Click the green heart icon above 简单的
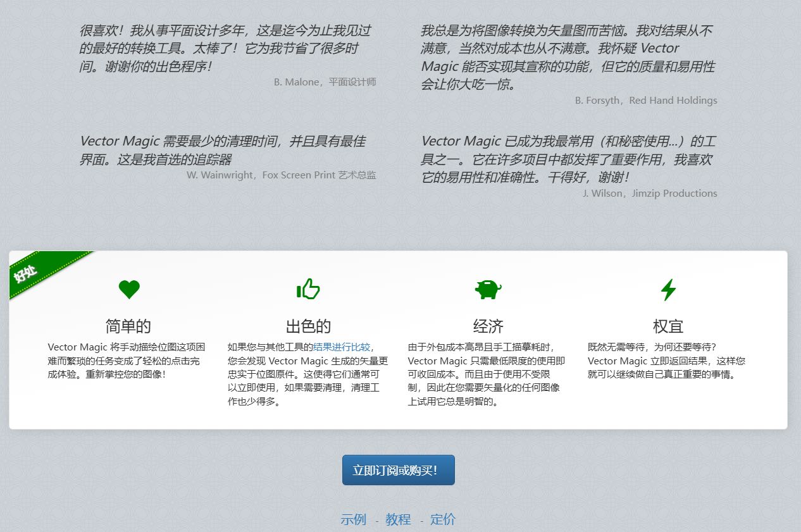This screenshot has height=532, width=801. tap(129, 290)
